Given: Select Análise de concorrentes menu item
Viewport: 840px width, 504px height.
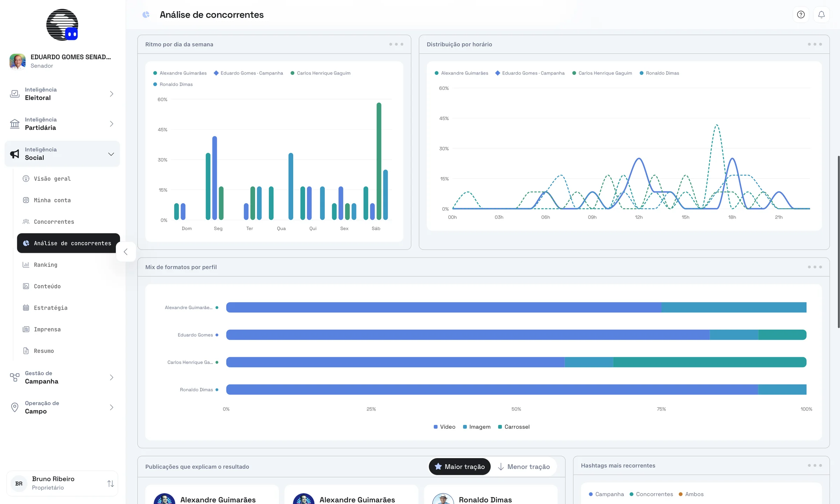Looking at the screenshot, I should (x=68, y=243).
